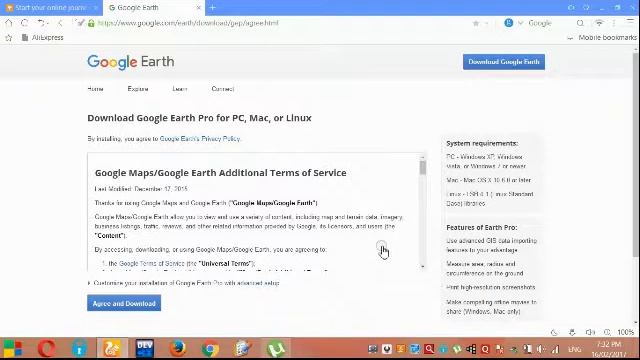The height and width of the screenshot is (360, 640).
Task: Click terms box scroll down arrow
Action: (x=422, y=267)
